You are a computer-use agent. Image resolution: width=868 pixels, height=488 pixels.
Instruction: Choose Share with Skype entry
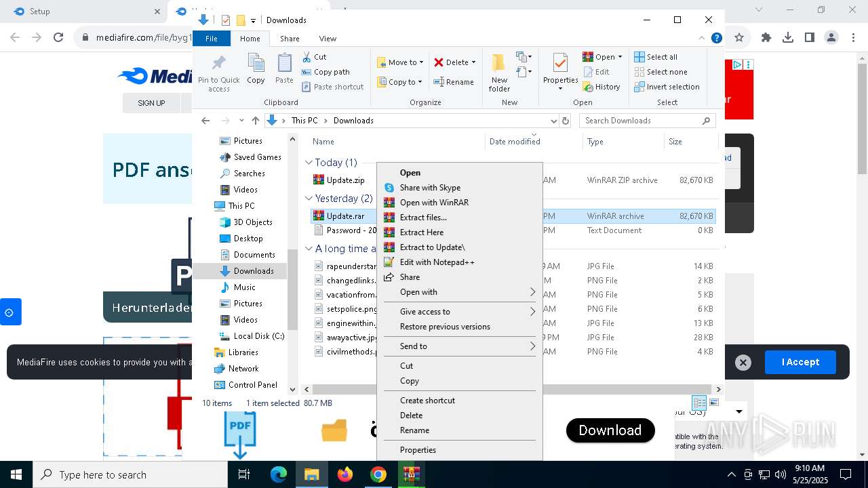(x=460, y=188)
